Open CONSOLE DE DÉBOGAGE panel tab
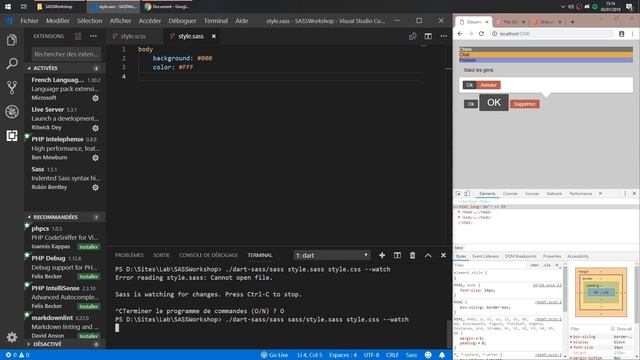This screenshot has height=360, width=640. (x=209, y=255)
